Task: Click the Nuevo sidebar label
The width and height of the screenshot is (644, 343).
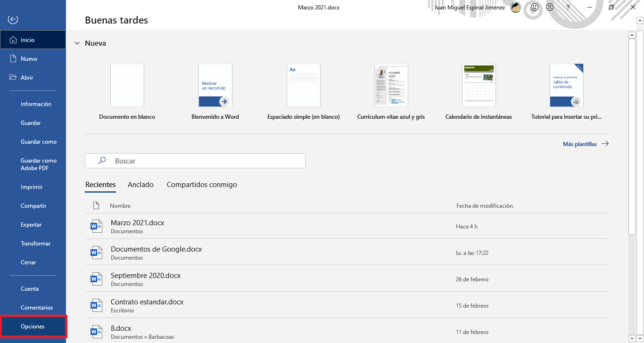Action: click(x=29, y=59)
